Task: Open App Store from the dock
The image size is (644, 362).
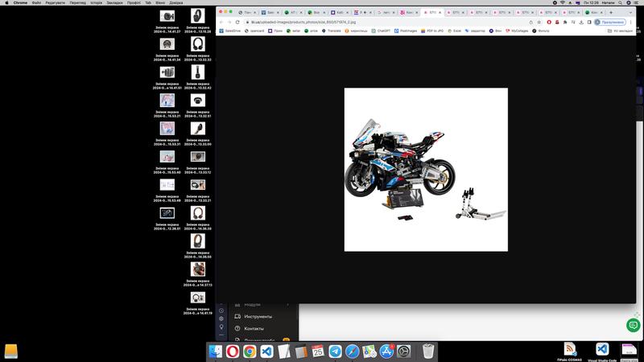Action: (387, 352)
